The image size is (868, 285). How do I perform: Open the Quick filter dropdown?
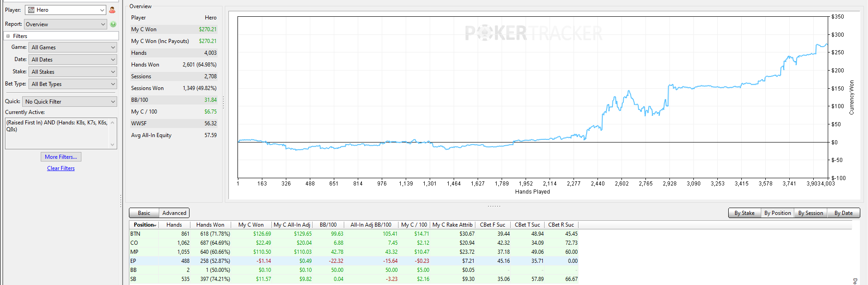[70, 102]
